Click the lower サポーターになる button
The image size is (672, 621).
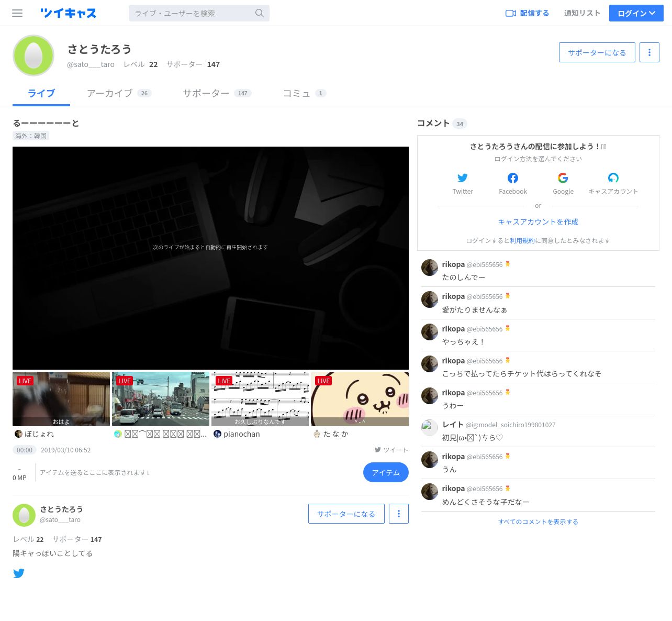(346, 514)
